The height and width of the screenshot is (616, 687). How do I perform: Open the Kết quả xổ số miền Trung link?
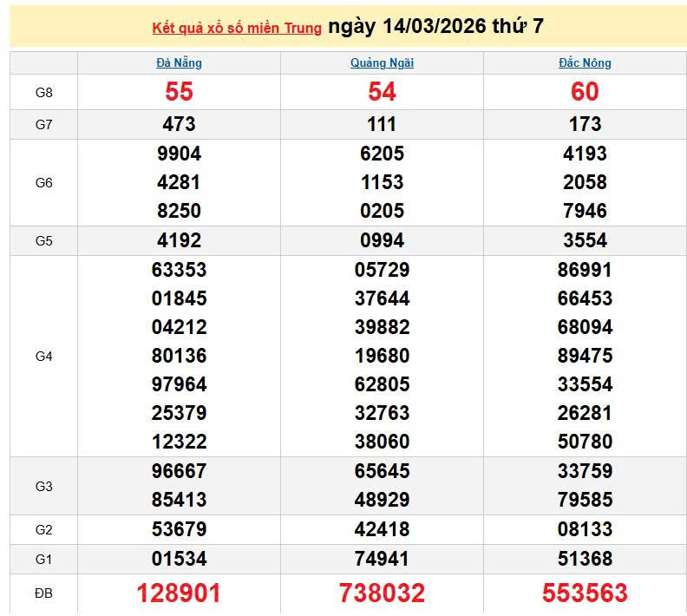click(x=237, y=28)
